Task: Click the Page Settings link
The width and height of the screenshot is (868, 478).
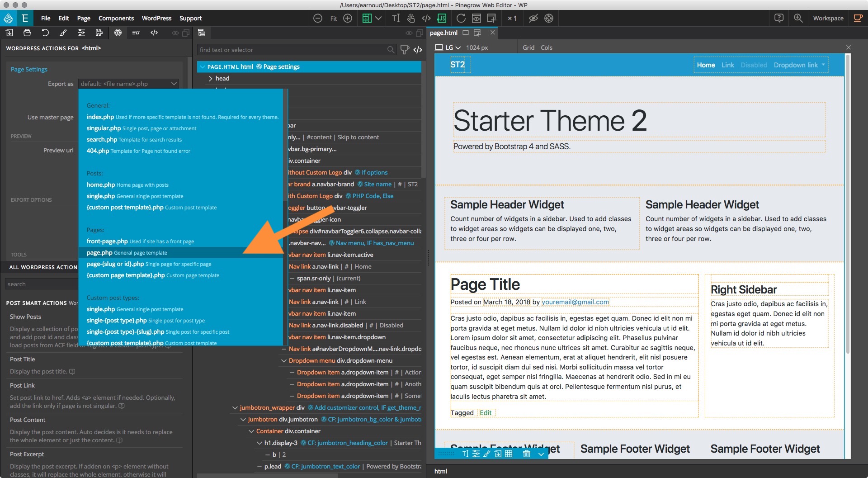Action: (x=29, y=69)
